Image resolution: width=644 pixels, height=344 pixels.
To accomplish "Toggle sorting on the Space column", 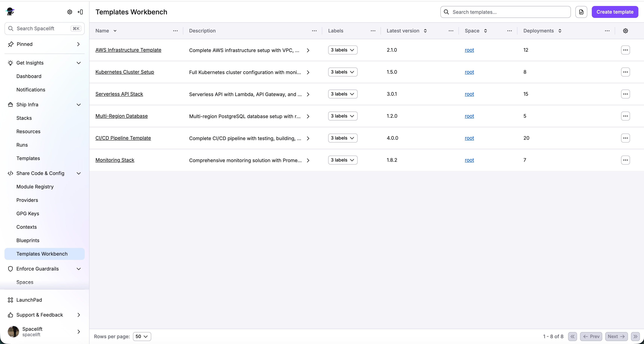I will click(485, 31).
